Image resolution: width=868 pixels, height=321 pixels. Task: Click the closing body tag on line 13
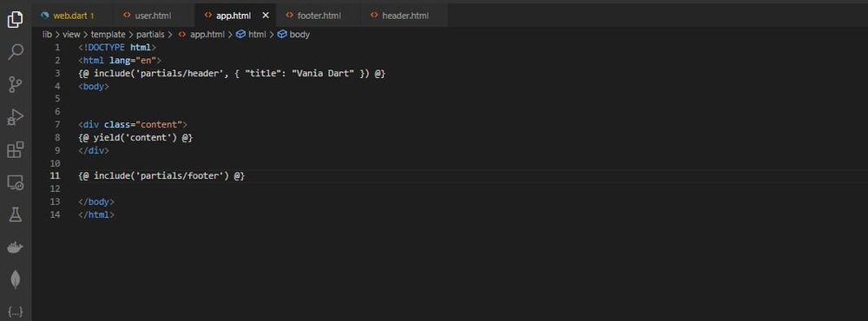[x=96, y=201]
